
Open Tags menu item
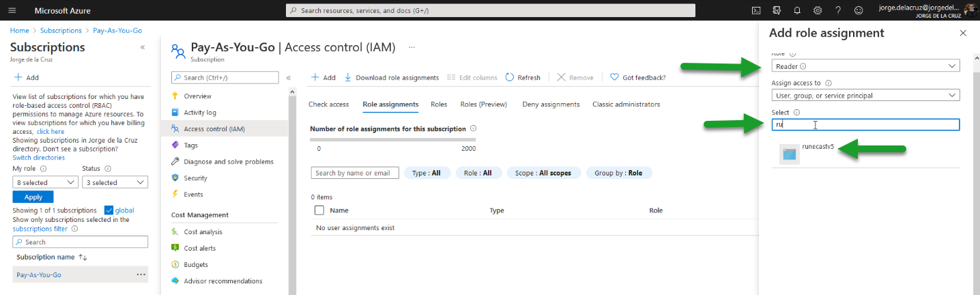pyautogui.click(x=191, y=145)
